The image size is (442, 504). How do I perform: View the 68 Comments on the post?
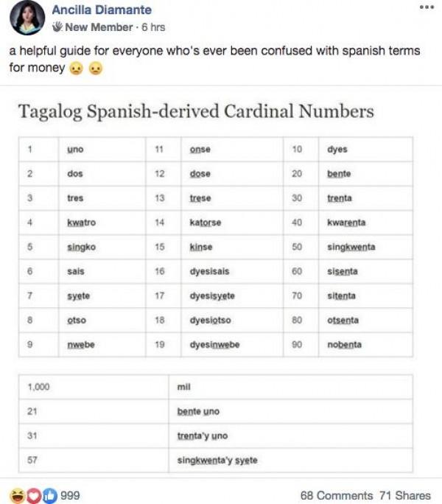[337, 495]
